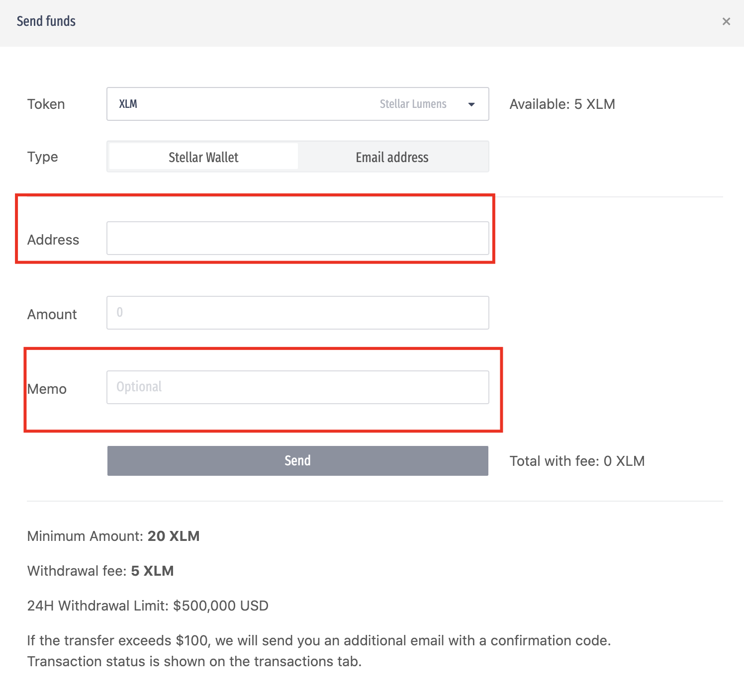Select the Stellar Wallet type
744x700 pixels.
coord(203,157)
